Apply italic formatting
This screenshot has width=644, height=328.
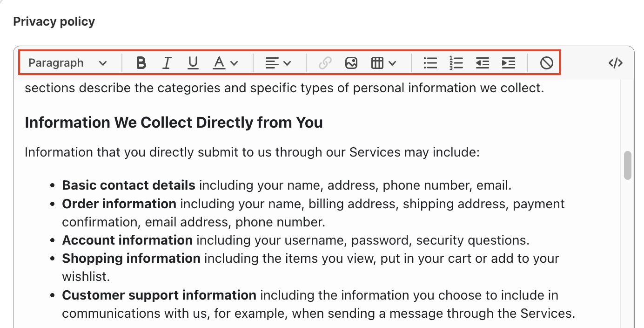(x=167, y=63)
